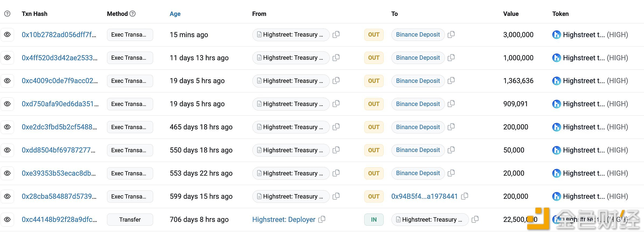
Task: Toggle the eye preview for transaction 0x28cba584887d5739
Action: (x=7, y=196)
